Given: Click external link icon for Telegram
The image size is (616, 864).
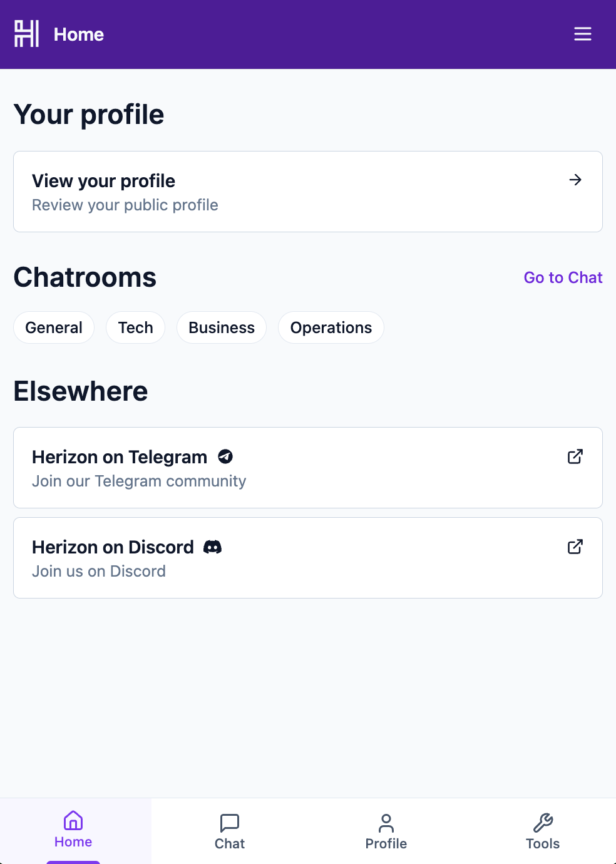Looking at the screenshot, I should point(575,457).
